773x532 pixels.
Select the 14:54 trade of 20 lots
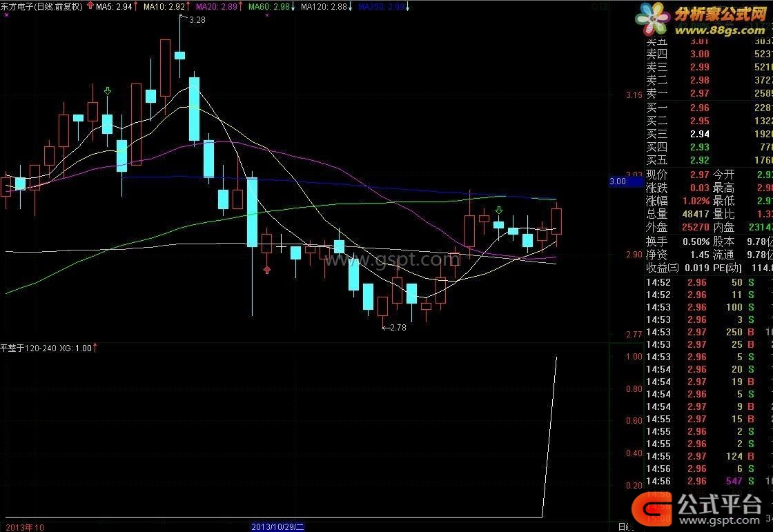(709, 369)
